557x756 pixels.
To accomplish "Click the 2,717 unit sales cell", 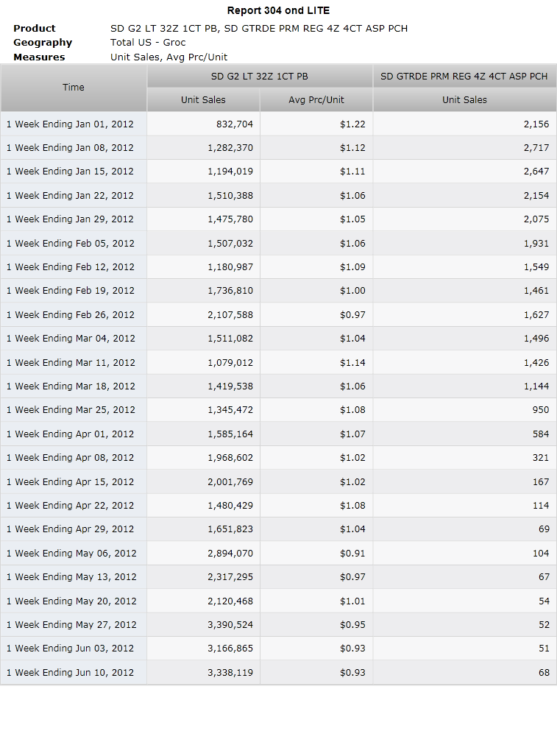I will (464, 147).
